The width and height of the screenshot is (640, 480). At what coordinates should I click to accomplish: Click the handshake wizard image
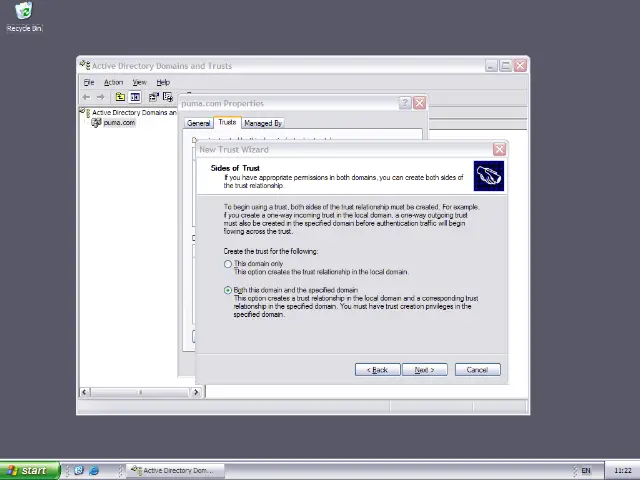pyautogui.click(x=489, y=176)
